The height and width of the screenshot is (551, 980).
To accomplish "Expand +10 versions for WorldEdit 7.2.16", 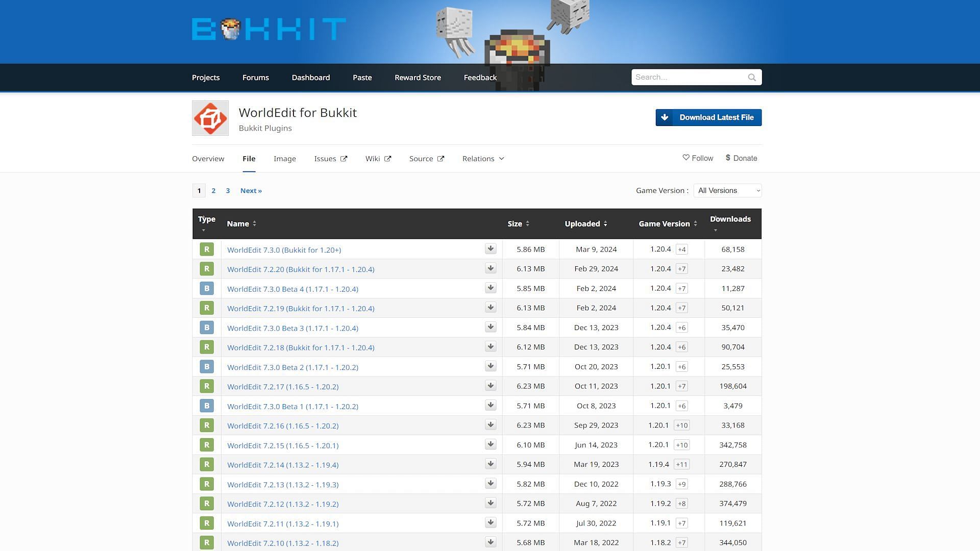I will (681, 425).
